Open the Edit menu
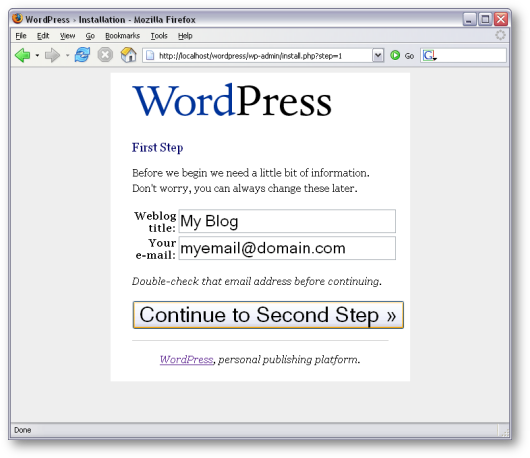Screen dimensions: 530x458 (43, 36)
